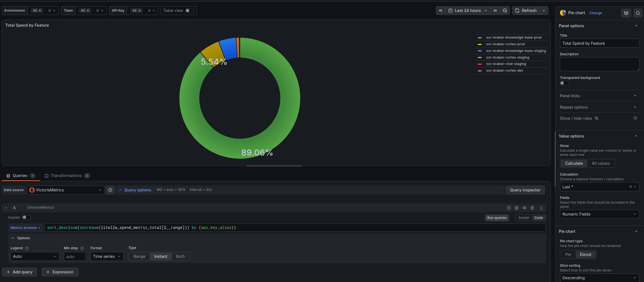The width and height of the screenshot is (644, 282).
Task: Open Slice sorting Descending dropdown
Action: [x=600, y=278]
